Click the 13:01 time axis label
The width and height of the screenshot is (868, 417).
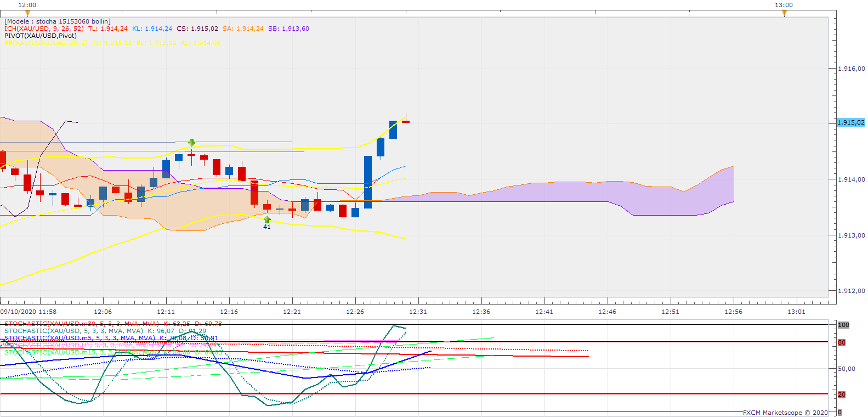click(x=796, y=312)
